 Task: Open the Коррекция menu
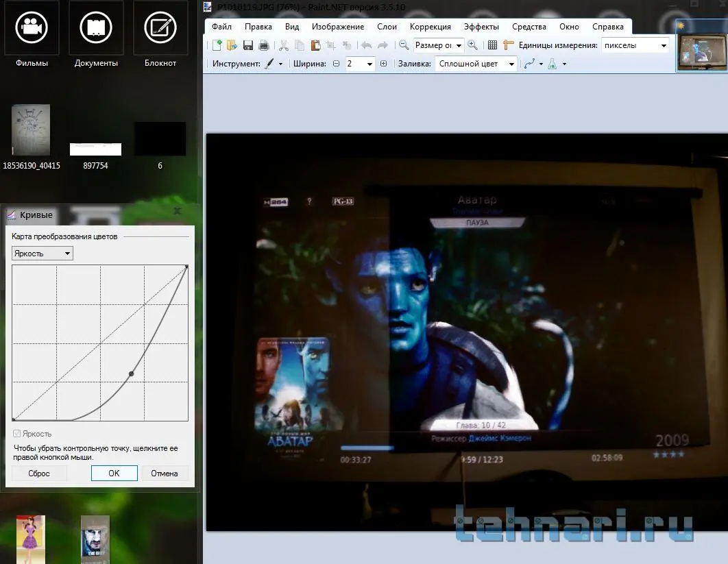430,27
